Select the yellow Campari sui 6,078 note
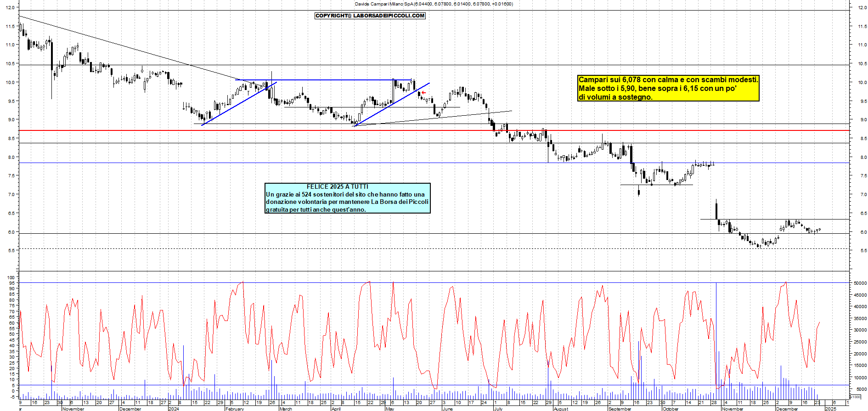This screenshot has height=411, width=868. tap(668, 88)
